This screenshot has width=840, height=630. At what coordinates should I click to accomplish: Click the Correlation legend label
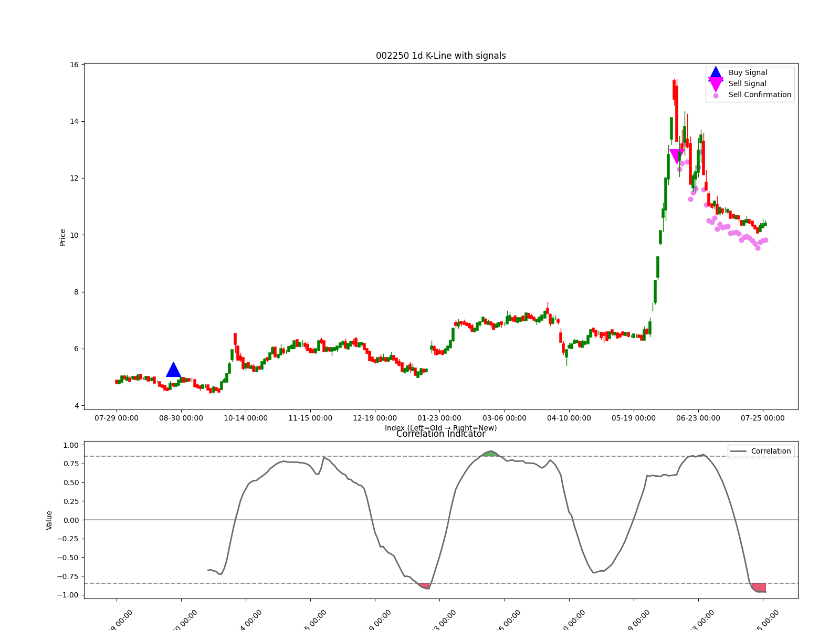click(x=771, y=451)
